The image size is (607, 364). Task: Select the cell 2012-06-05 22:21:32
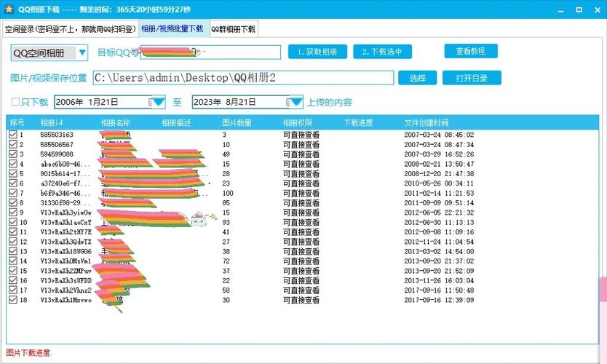[439, 212]
